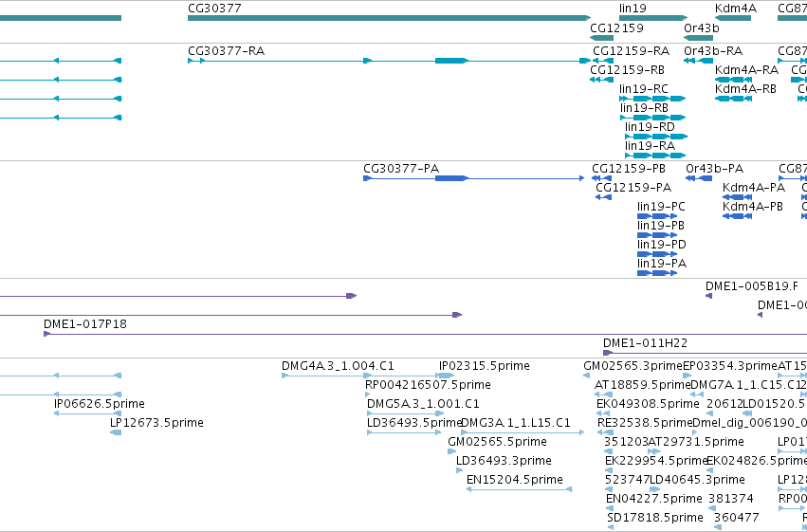
Task: Select the lin19-PB protein feature
Action: tap(657, 235)
